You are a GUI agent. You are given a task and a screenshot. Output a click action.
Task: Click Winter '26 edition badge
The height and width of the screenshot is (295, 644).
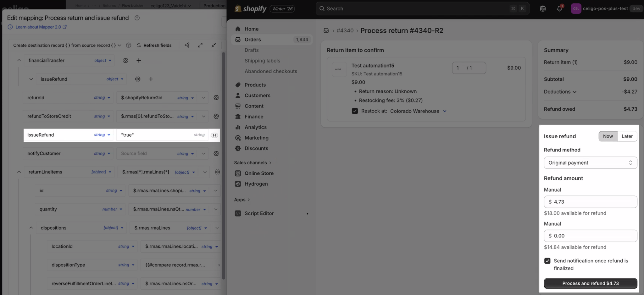coord(282,9)
